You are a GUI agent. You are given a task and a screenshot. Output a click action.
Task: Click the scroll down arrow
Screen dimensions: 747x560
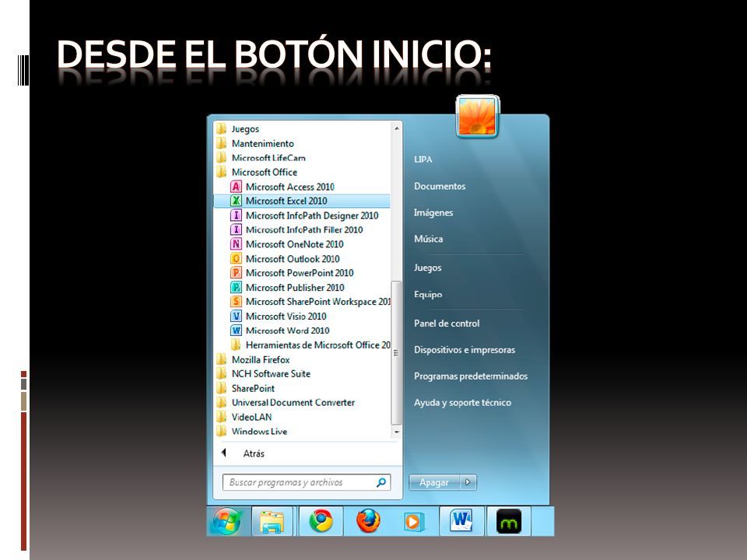coord(396,432)
